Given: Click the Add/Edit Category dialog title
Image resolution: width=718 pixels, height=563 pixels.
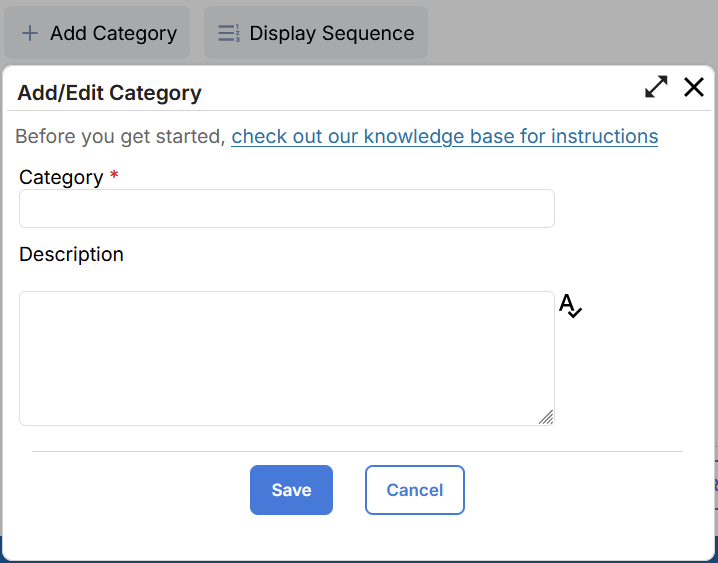Looking at the screenshot, I should coord(110,93).
